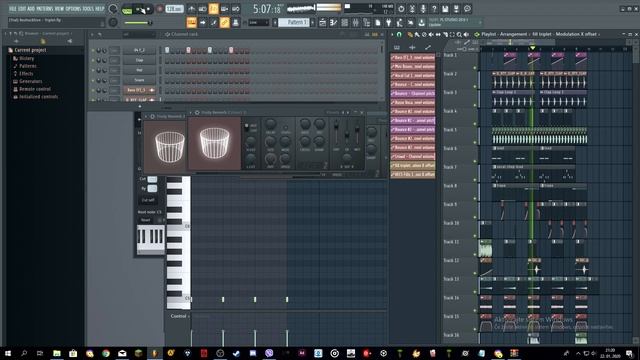Viewport: 640px width, 360px height.
Task: Click the Track 5 label in playlist
Action: coord(451,130)
